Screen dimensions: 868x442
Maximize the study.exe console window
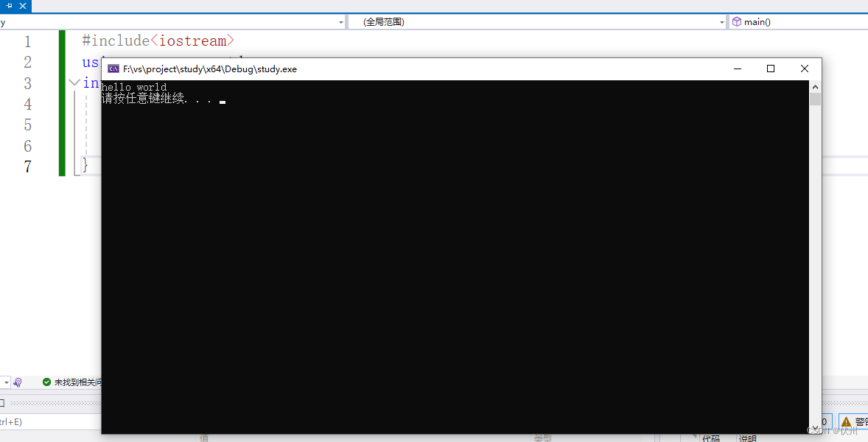(x=771, y=69)
